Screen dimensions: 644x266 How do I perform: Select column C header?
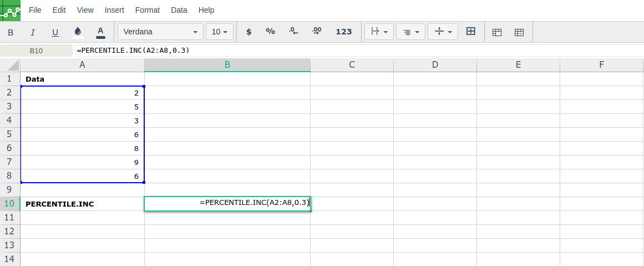[352, 65]
